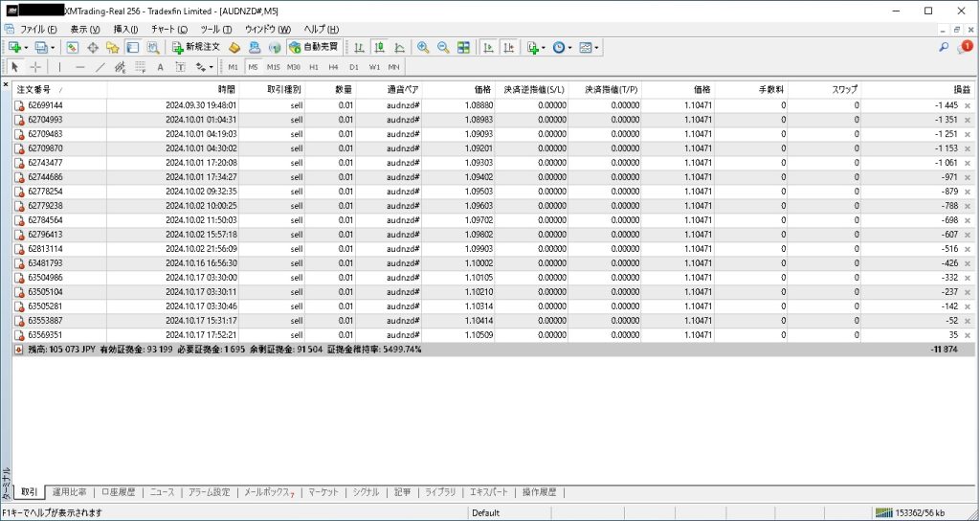Viewport: 980px width, 521px height.
Task: Close order 62699144 with its x button
Action: pyautogui.click(x=967, y=105)
